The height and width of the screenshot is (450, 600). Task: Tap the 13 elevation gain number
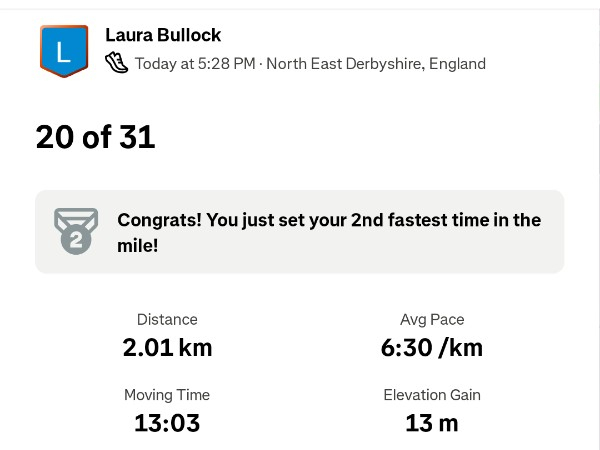418,423
